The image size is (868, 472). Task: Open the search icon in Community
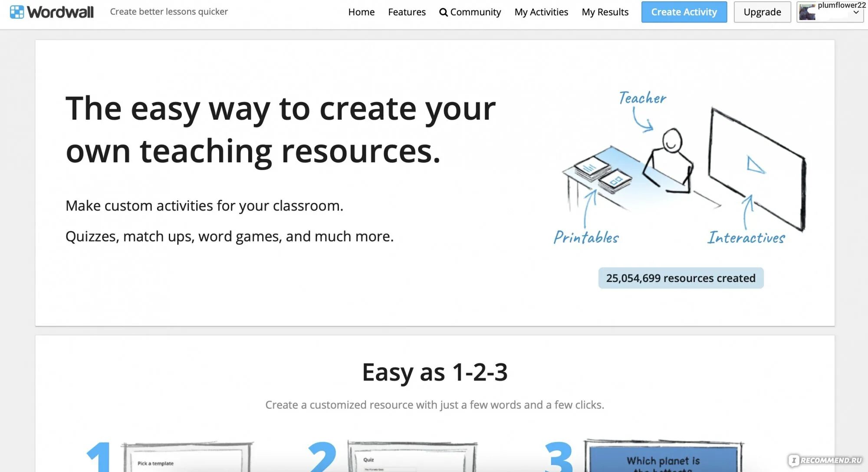442,11
